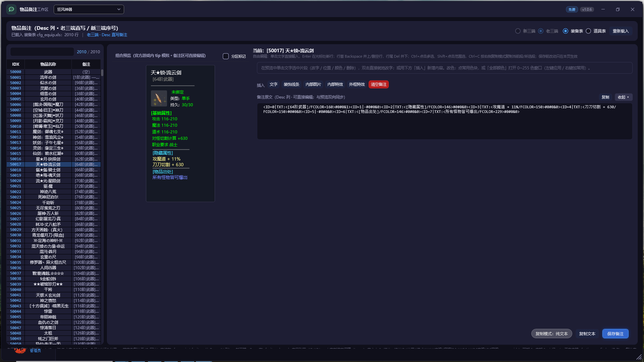Click the 重新载入 button
The image size is (644, 362).
[x=621, y=31]
